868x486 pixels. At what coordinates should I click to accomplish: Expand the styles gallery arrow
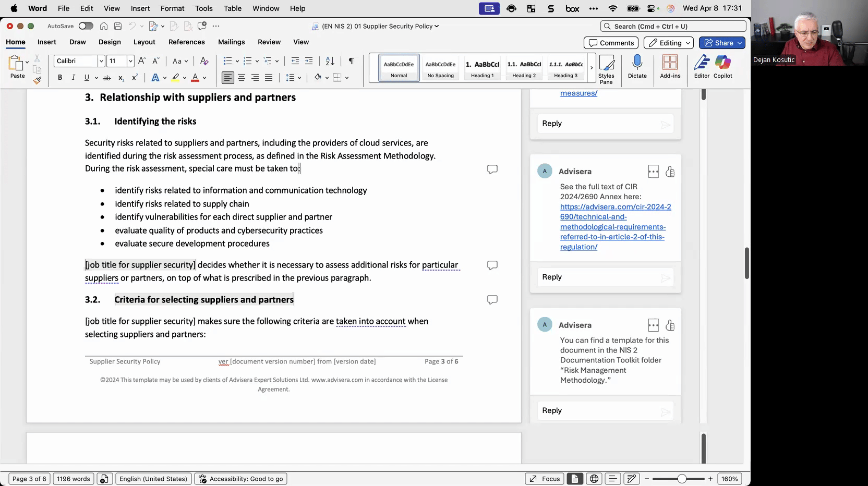coord(592,68)
